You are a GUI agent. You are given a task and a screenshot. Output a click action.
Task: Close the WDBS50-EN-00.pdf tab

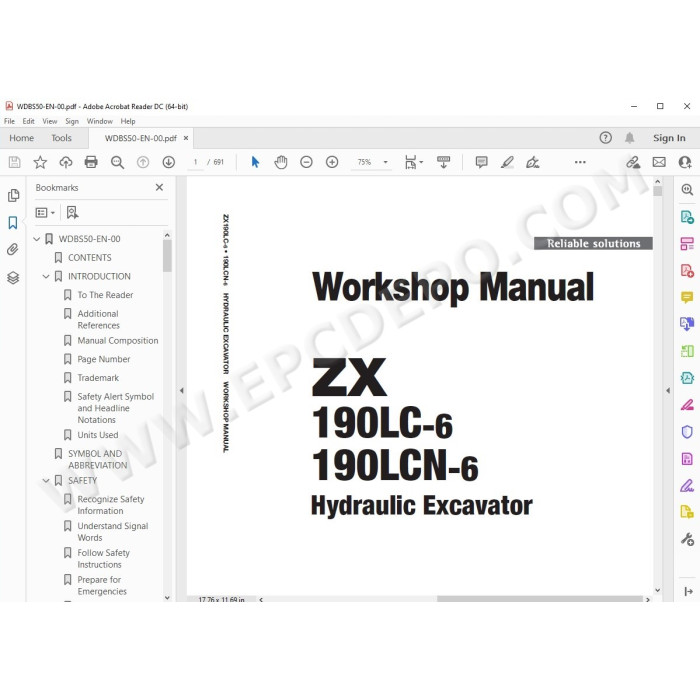pyautogui.click(x=186, y=138)
